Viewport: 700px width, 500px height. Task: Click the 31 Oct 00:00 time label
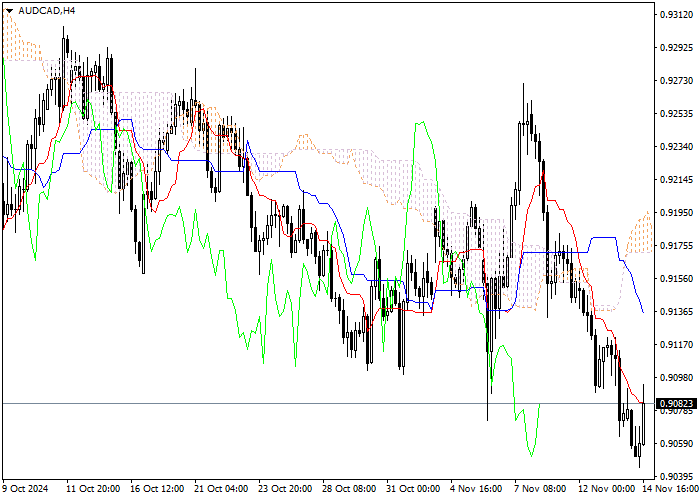point(413,489)
